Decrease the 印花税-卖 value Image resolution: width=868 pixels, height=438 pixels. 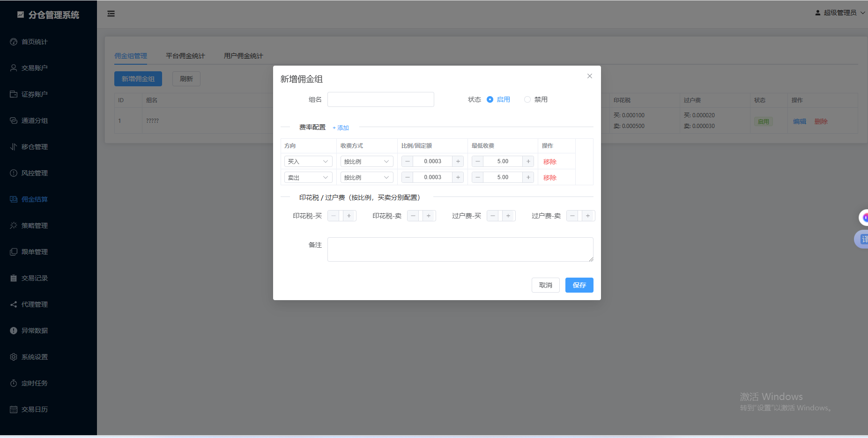click(x=413, y=216)
